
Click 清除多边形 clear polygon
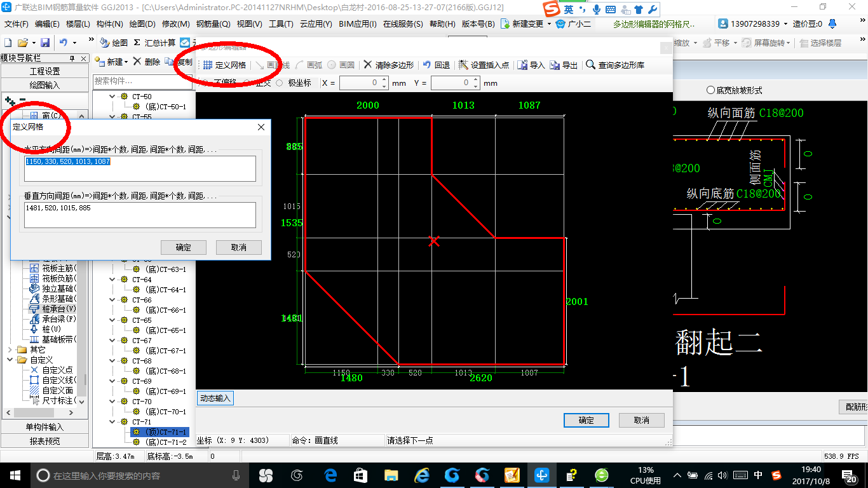click(388, 65)
